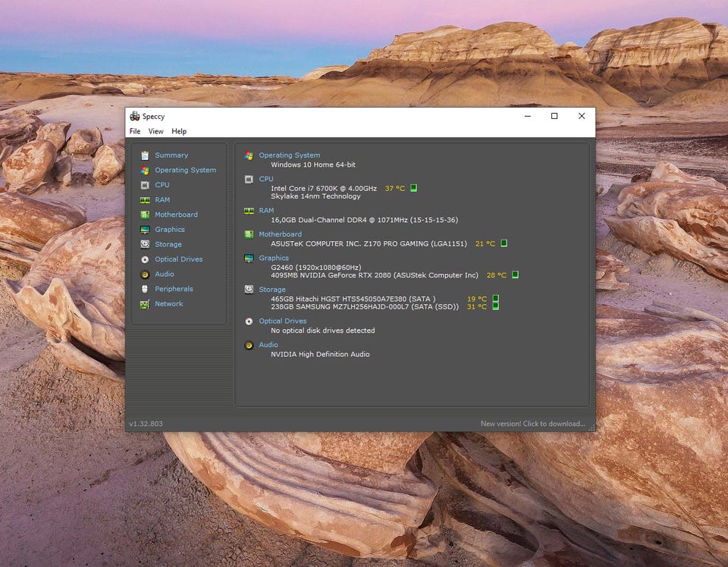The height and width of the screenshot is (567, 728).
Task: Click the window resize grip corner
Action: pyautogui.click(x=591, y=428)
